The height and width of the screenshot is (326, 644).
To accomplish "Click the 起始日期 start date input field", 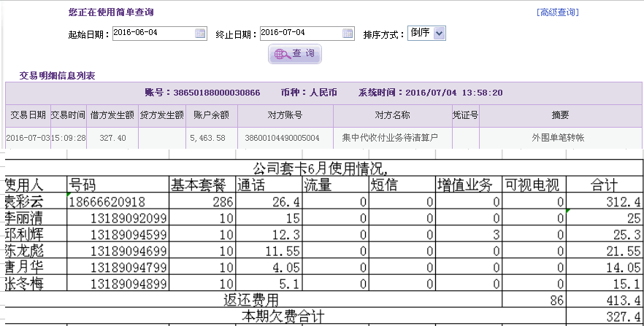I will pyautogui.click(x=153, y=33).
